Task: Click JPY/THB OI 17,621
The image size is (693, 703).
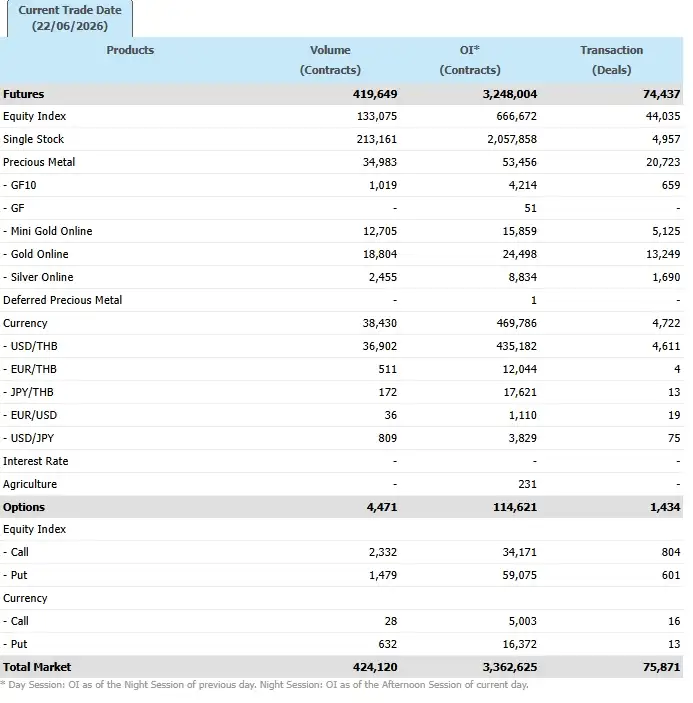Action: tap(520, 392)
